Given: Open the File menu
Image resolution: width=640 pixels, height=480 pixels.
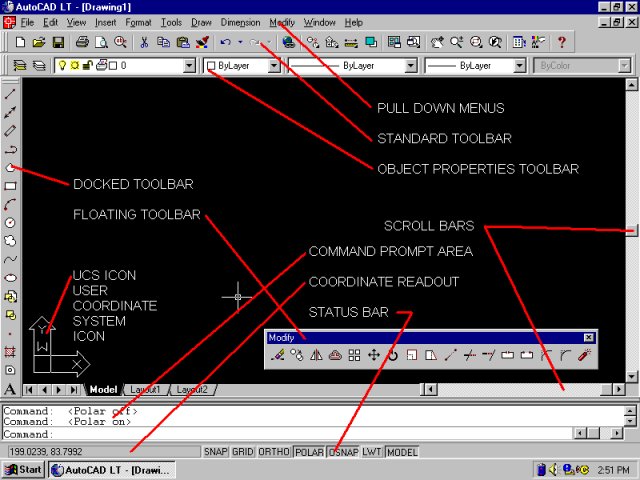Looking at the screenshot, I should (27, 22).
